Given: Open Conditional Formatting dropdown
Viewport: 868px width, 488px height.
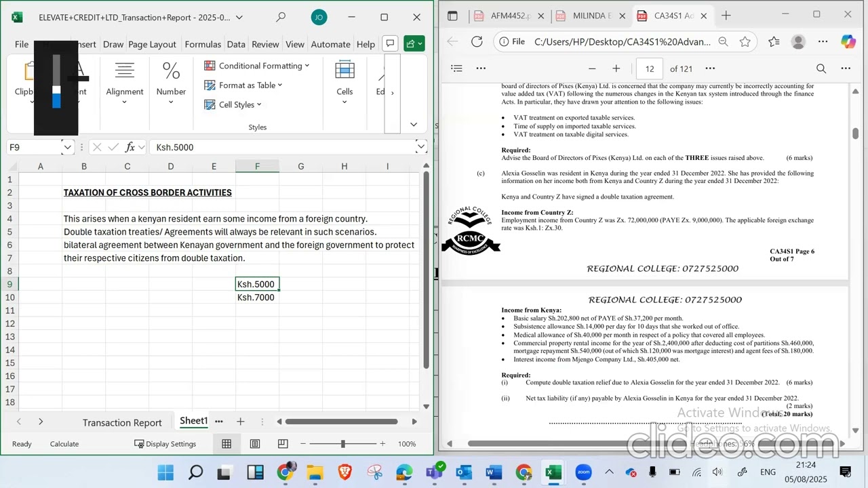Looking at the screenshot, I should (257, 66).
